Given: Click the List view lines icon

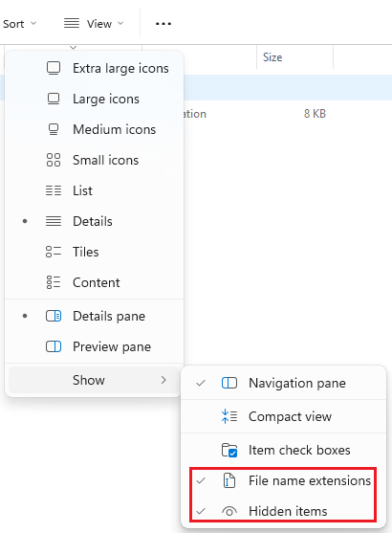Looking at the screenshot, I should point(54,190).
